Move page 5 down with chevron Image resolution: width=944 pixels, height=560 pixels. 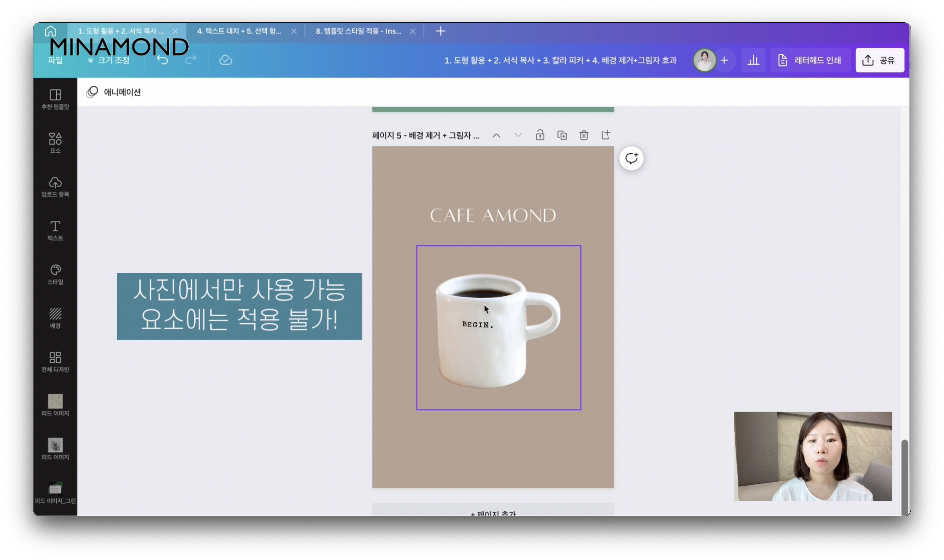(x=518, y=135)
